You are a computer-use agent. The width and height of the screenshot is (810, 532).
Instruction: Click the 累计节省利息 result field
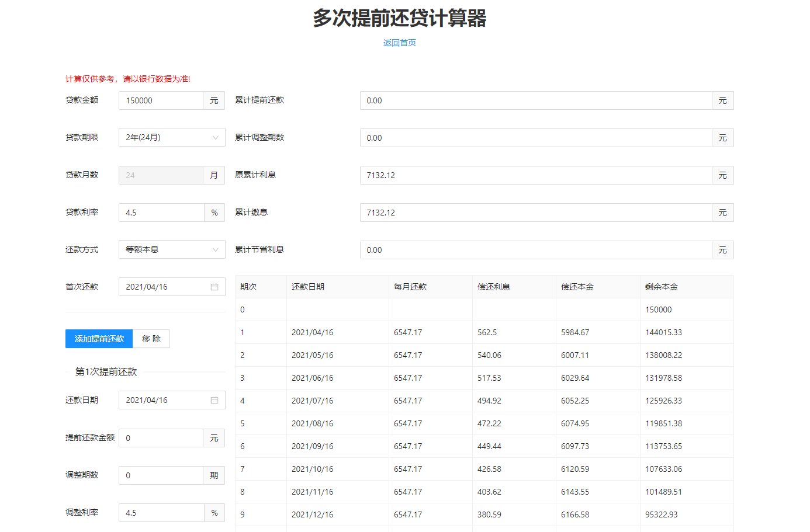point(535,250)
